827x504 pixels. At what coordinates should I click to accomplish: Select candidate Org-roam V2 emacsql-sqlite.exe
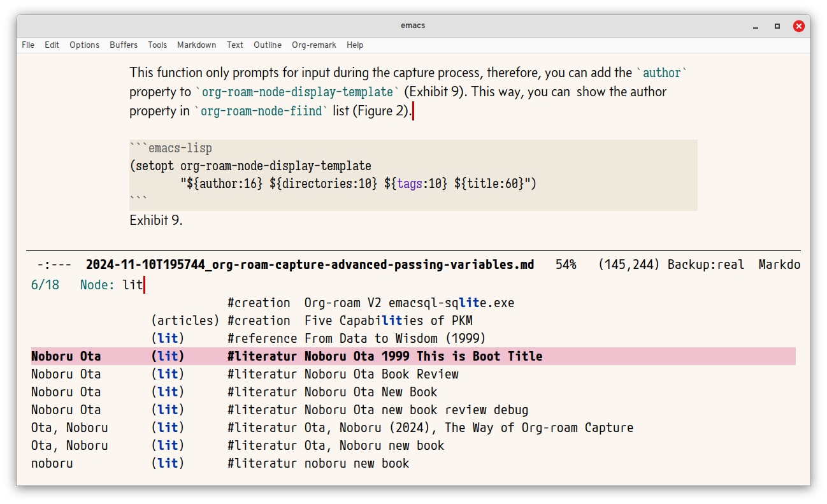click(x=413, y=303)
